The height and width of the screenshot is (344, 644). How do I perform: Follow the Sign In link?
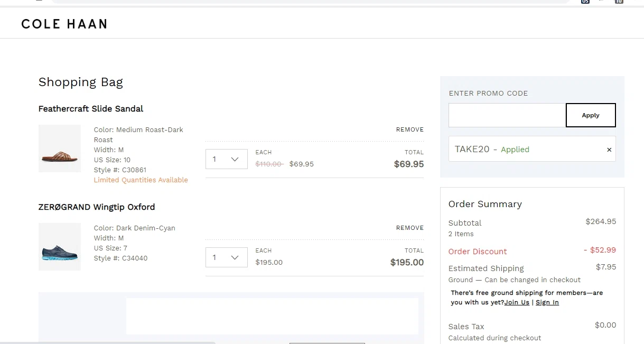(x=547, y=302)
